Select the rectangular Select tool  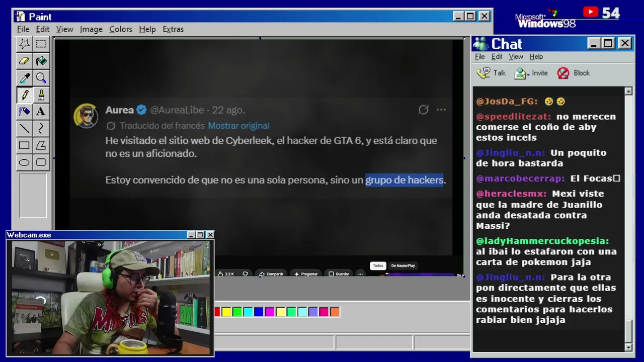pos(41,44)
